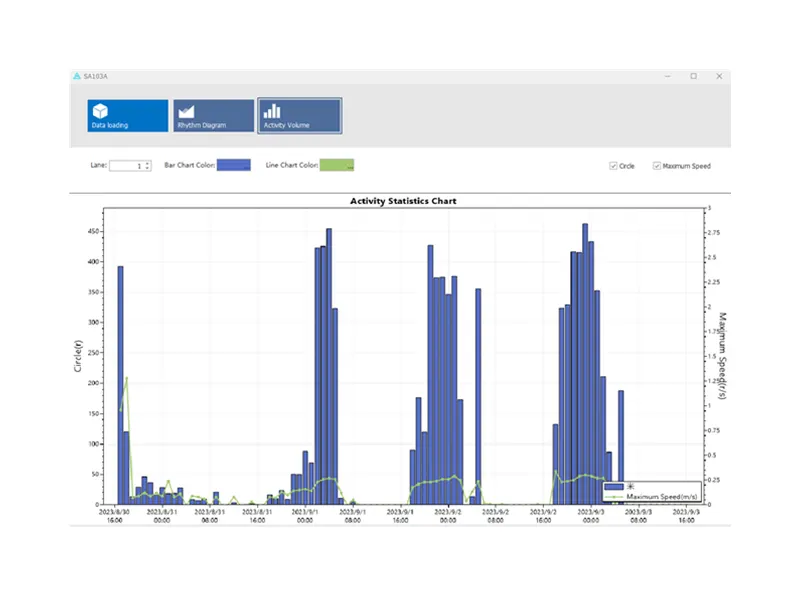Disable the Maximum Speed checkbox

657,166
